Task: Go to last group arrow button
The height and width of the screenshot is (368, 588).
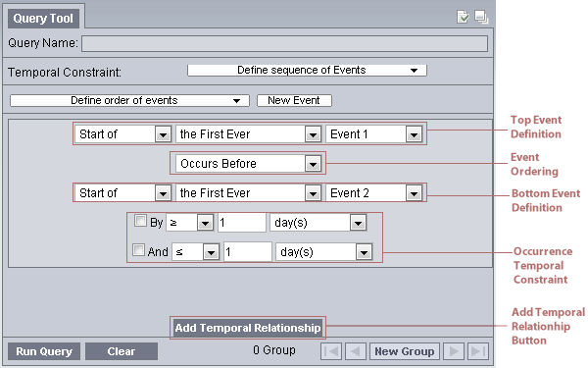Action: pos(478,351)
